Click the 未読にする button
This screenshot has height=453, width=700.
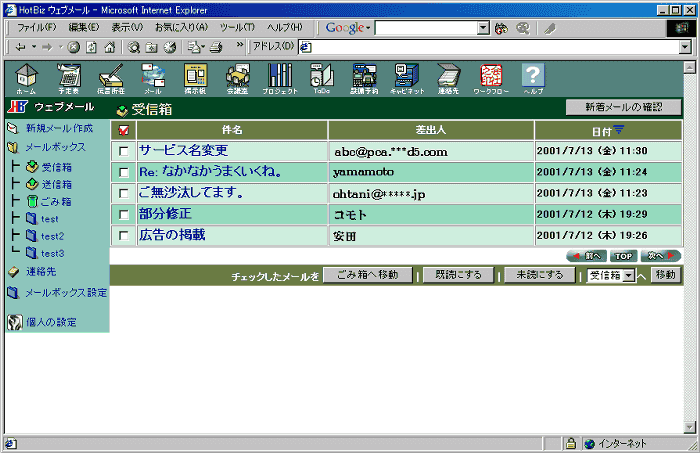pyautogui.click(x=540, y=274)
